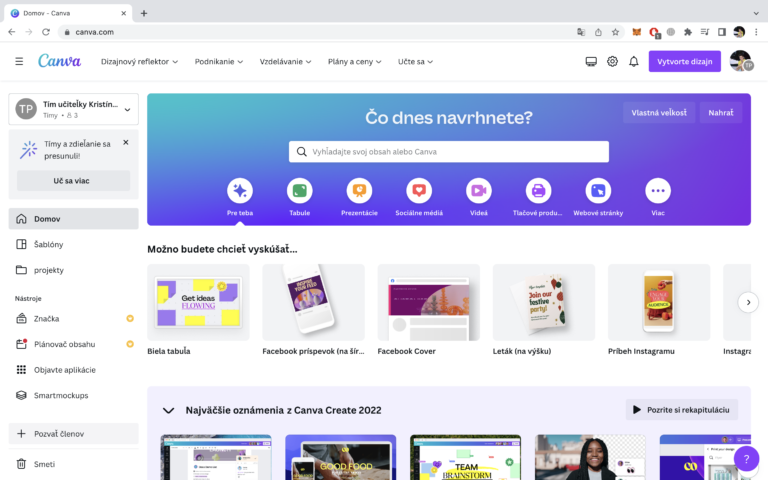Viewport: 768px width, 480px height.
Task: Click the Nahrať button
Action: pyautogui.click(x=720, y=113)
